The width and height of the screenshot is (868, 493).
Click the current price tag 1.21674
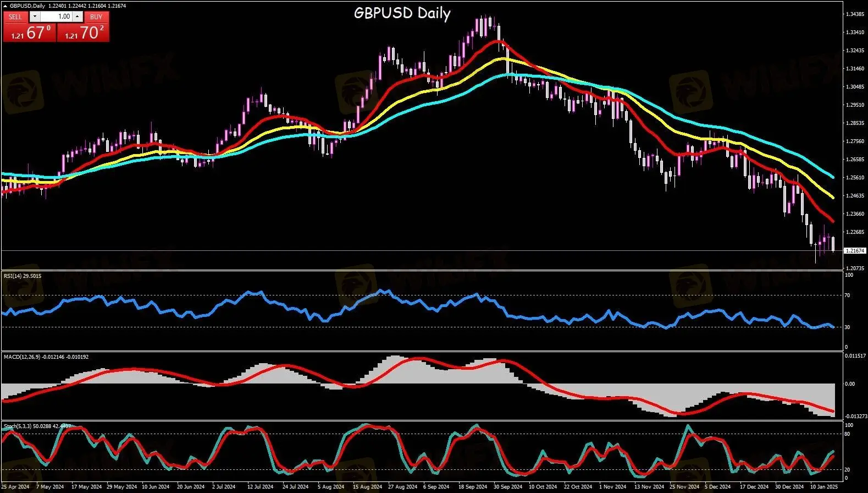(854, 251)
